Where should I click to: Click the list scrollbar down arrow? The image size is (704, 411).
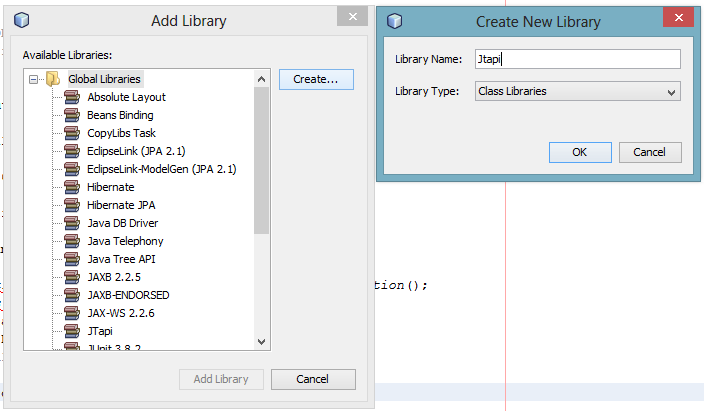pyautogui.click(x=261, y=342)
